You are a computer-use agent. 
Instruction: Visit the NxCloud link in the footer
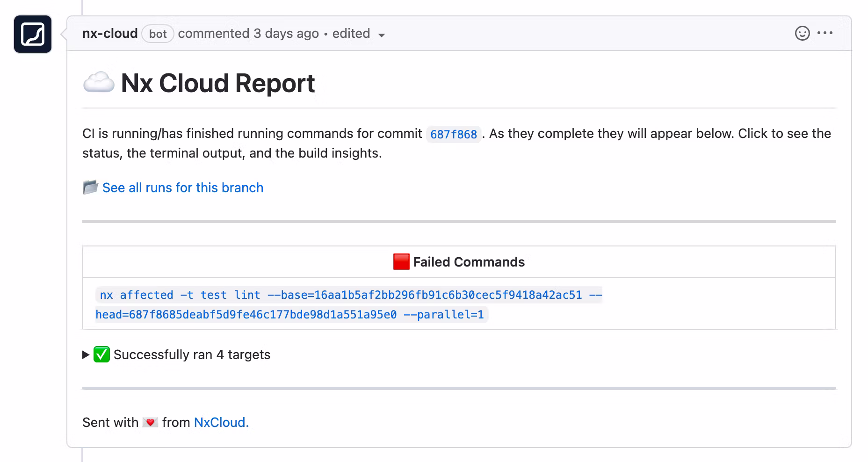point(221,423)
